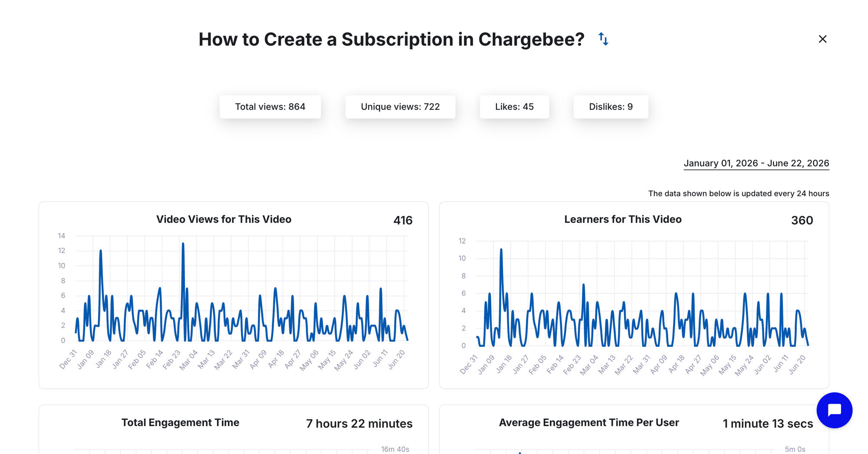Viewport: 868px width, 454px height.
Task: Close the video analytics dialog
Action: (822, 39)
